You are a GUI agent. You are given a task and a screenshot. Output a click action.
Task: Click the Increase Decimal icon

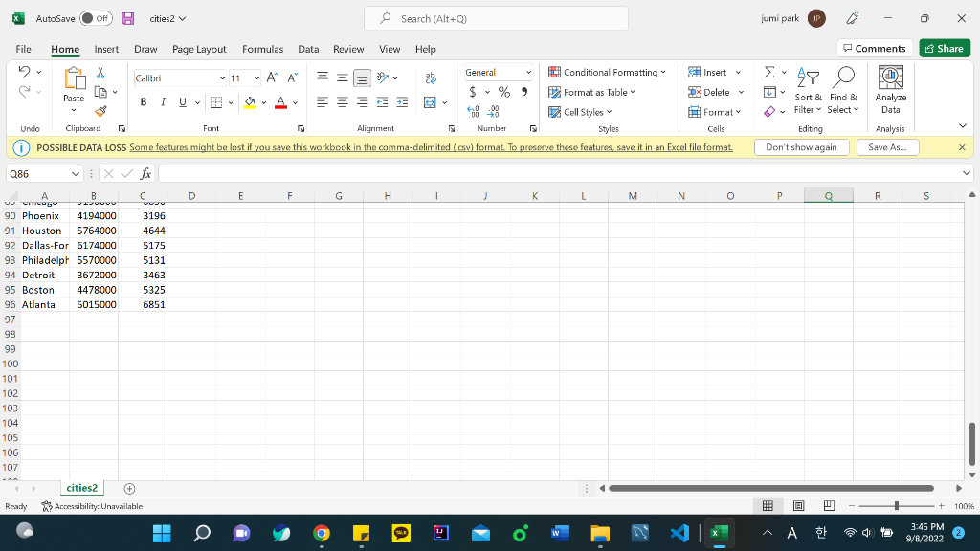473,111
